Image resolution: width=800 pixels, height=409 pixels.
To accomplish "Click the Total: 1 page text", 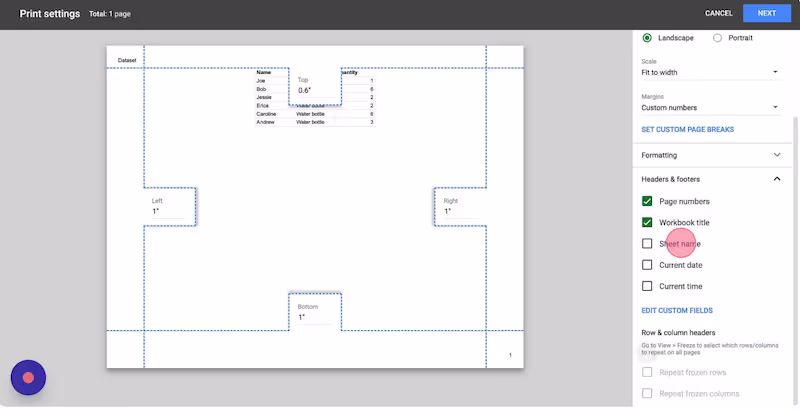I will point(110,14).
